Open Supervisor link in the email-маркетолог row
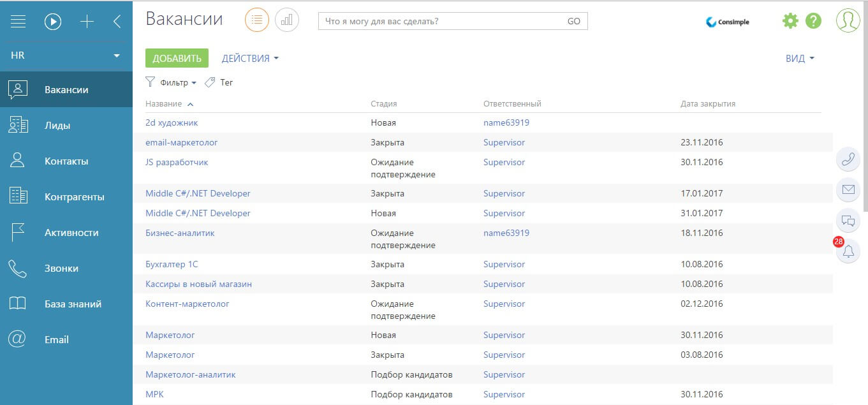Screen dimensions: 868x405 (x=504, y=142)
